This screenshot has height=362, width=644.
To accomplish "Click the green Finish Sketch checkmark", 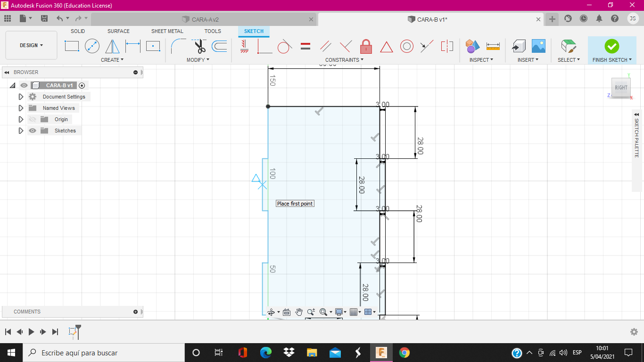I will (612, 46).
